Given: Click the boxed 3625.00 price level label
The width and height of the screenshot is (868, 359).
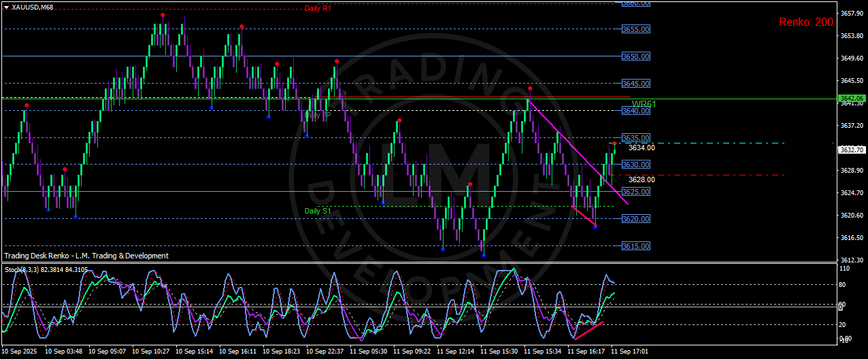Looking at the screenshot, I should 635,192.
